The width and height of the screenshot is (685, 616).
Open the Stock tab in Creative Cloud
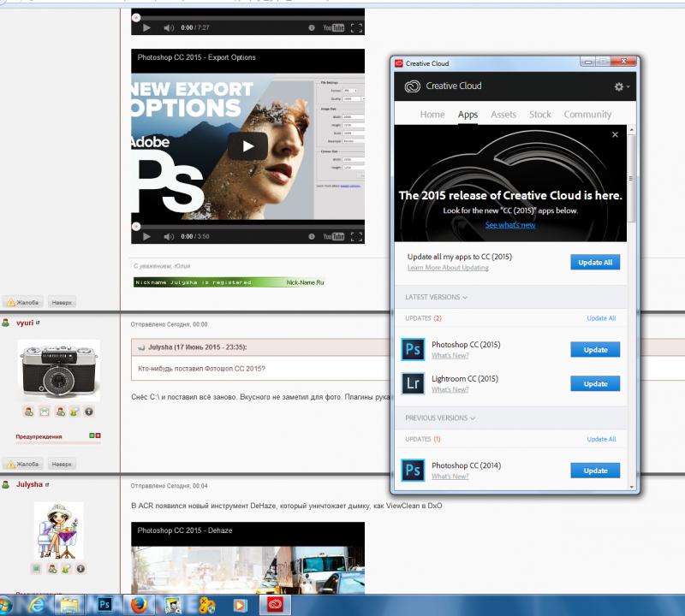540,115
